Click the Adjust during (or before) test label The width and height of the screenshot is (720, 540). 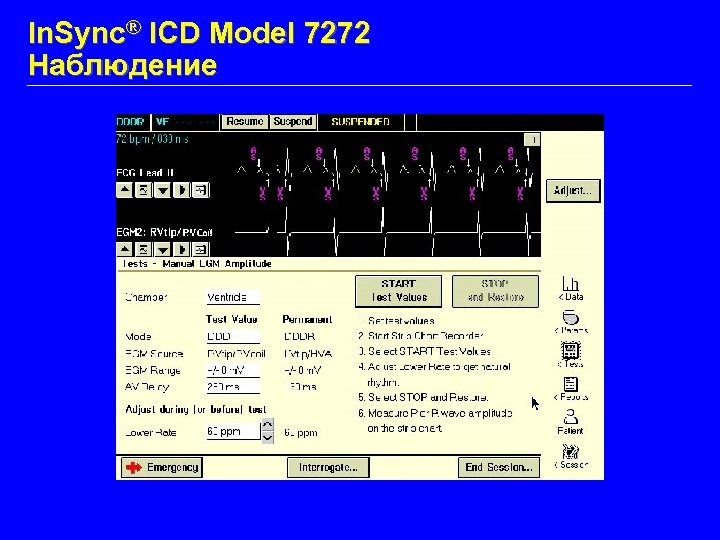[196, 410]
